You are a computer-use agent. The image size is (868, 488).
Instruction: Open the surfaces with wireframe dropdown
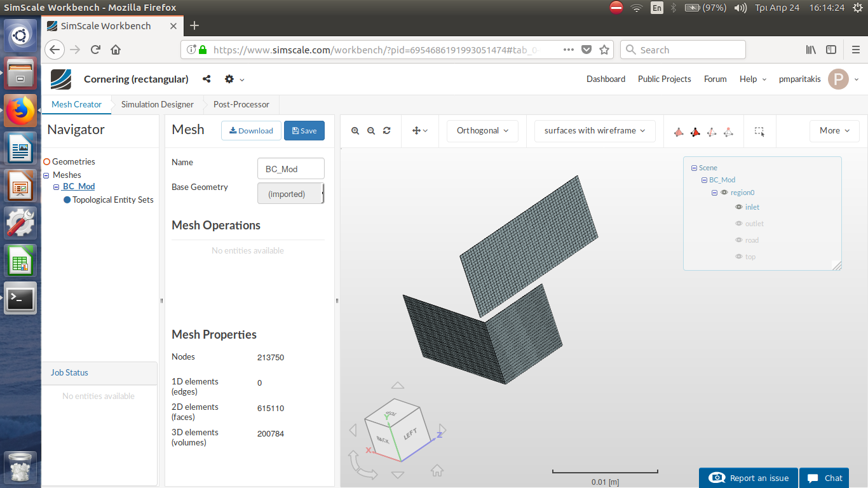tap(595, 131)
